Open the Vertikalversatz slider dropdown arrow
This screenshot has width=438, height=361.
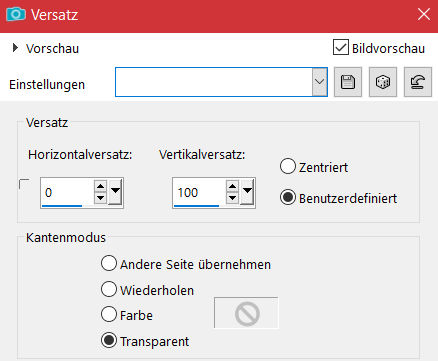pyautogui.click(x=247, y=192)
